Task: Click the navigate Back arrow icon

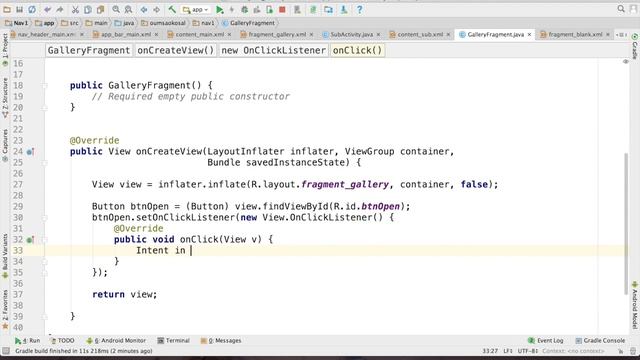Action: (x=144, y=9)
